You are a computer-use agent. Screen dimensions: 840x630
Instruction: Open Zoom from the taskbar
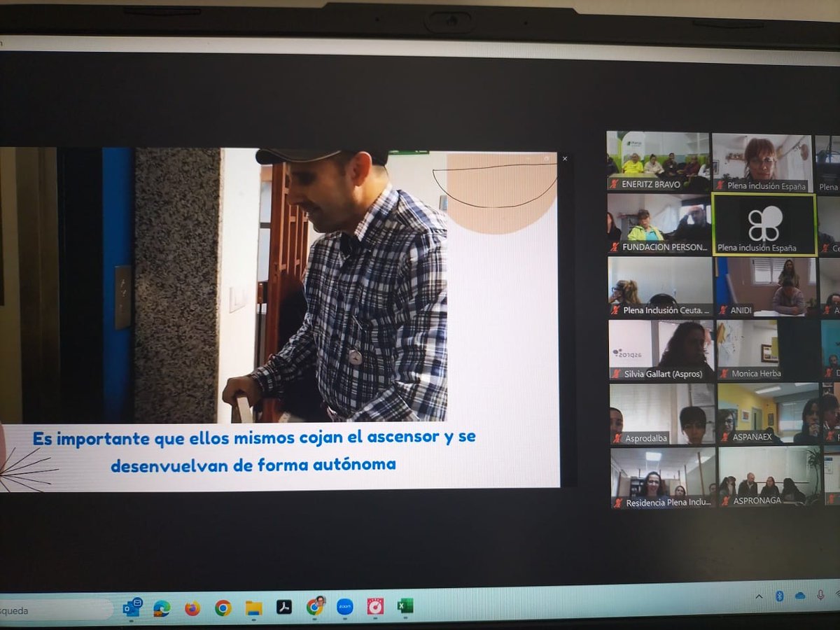point(345,607)
